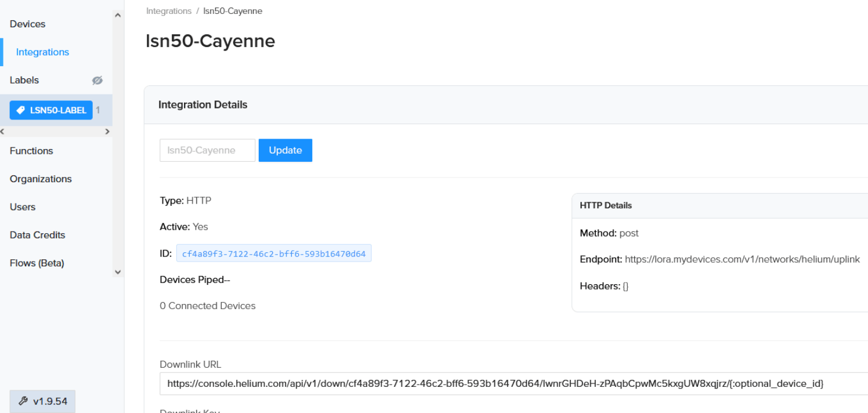
Task: Click wrench icon beside version v1.9.54
Action: click(23, 401)
